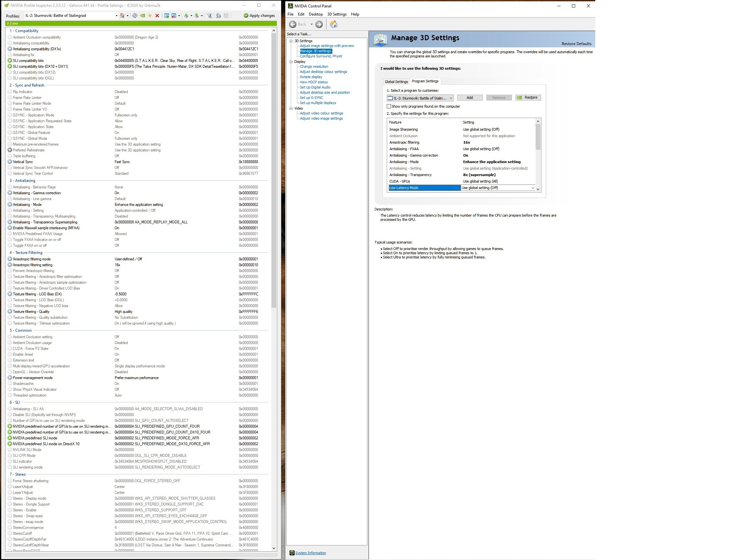This screenshot has height=560, width=747.
Task: Collapse the 3D Settings tree node
Action: 291,41
